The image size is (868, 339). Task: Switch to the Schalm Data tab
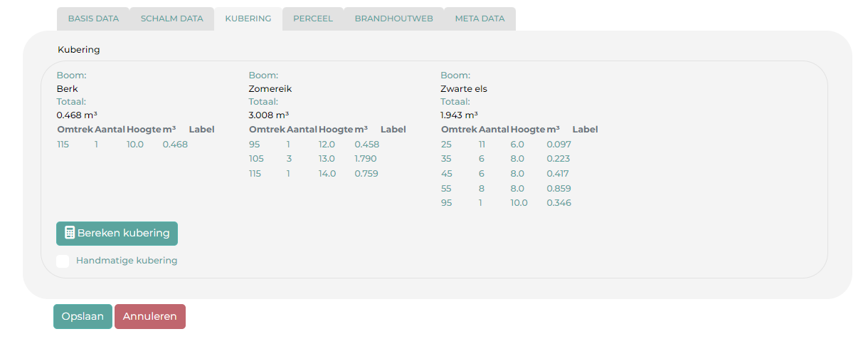coord(171,19)
